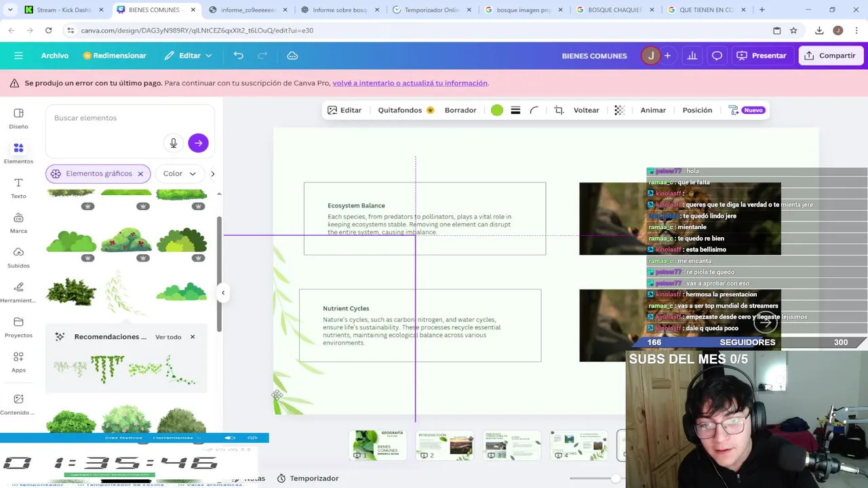Remove the Elementos gráficos filter chip

[140, 174]
